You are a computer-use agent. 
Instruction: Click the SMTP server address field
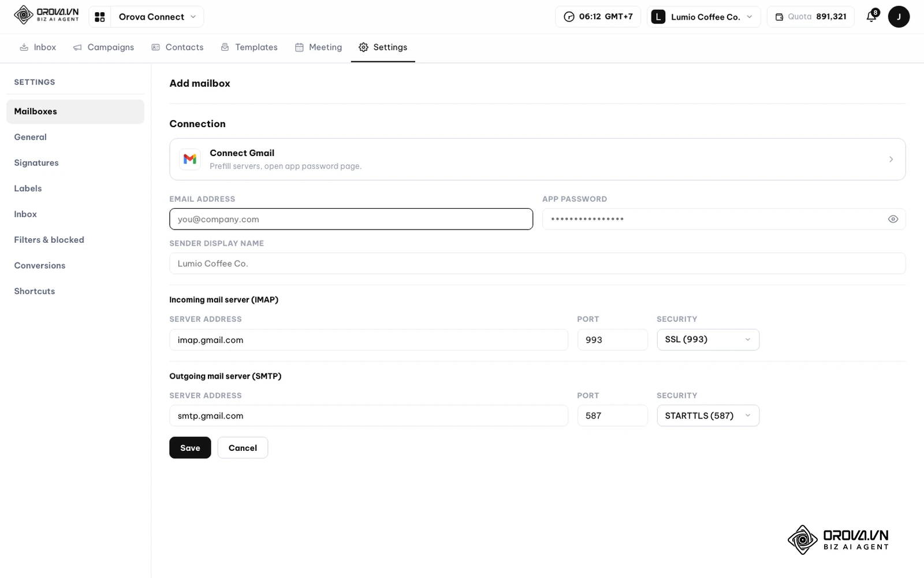[x=369, y=416]
